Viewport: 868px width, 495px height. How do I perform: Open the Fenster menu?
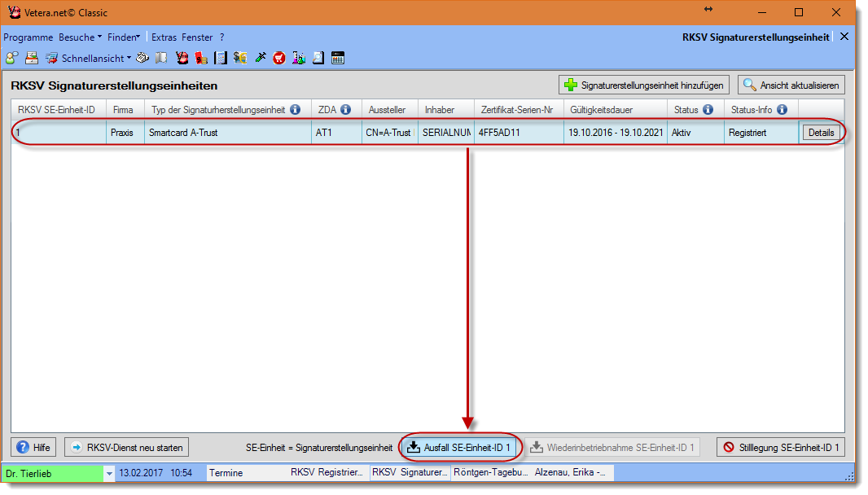tap(197, 37)
